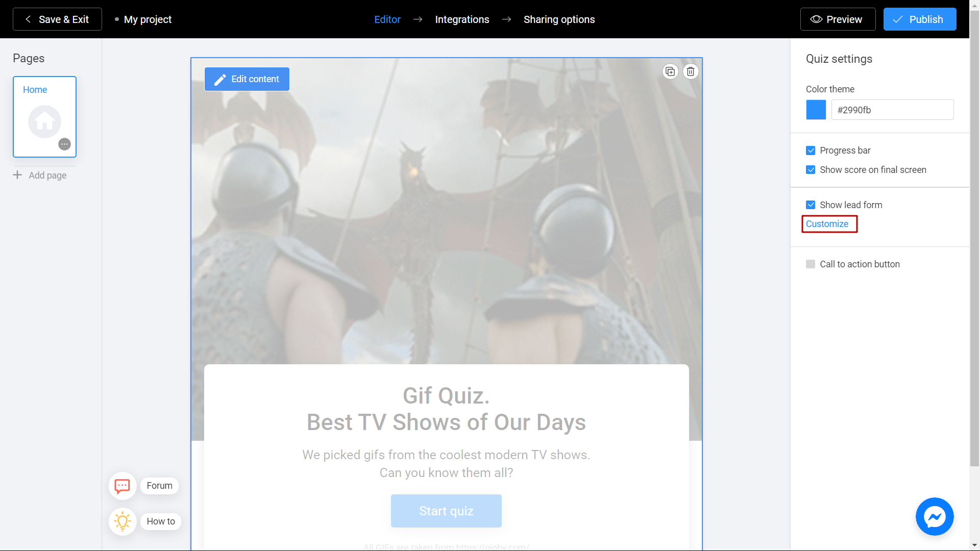Click the duplicate page icon
Image resolution: width=980 pixels, height=551 pixels.
(x=670, y=71)
